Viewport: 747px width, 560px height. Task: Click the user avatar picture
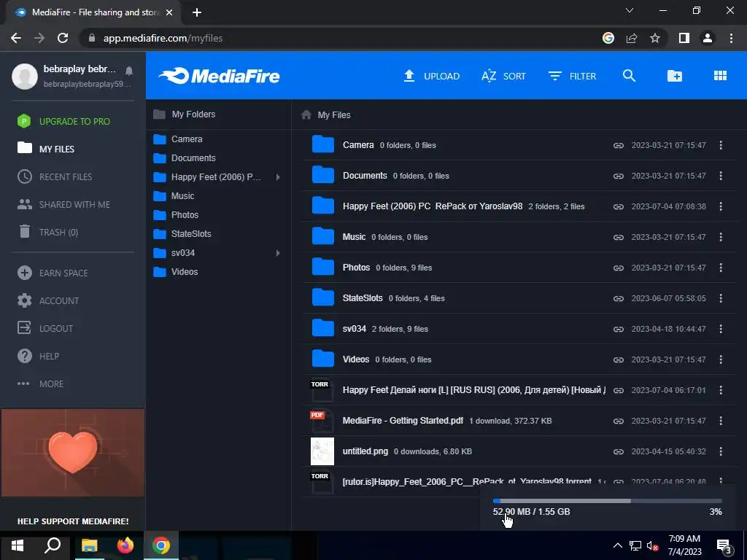click(x=25, y=76)
